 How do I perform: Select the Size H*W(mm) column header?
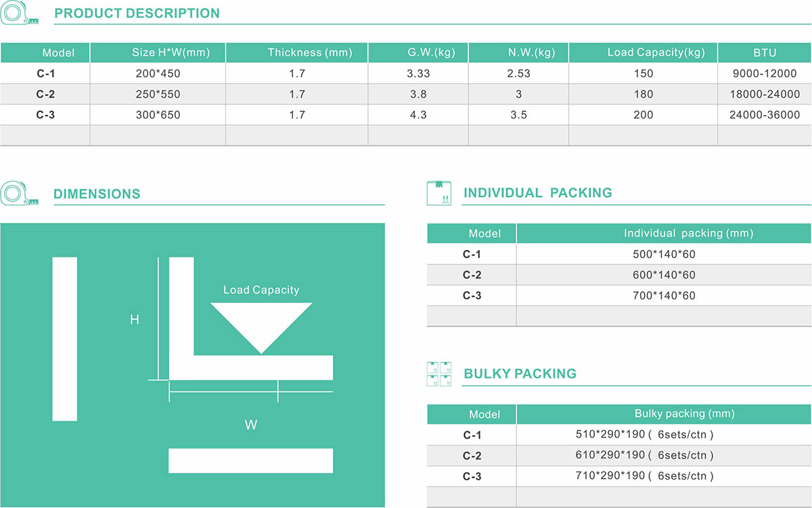tap(158, 53)
